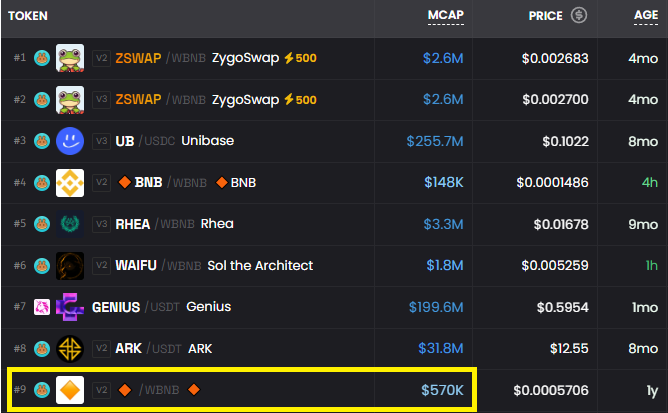Click the lightning 500 boost badge in row #1
Viewport: 668px width, 413px height.
click(x=300, y=58)
